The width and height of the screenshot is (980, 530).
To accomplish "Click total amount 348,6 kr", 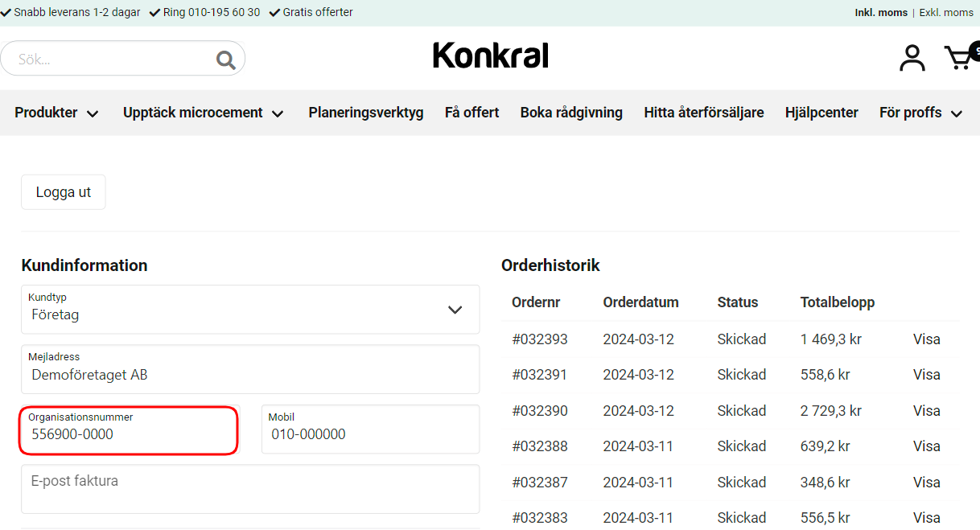I will 826,483.
